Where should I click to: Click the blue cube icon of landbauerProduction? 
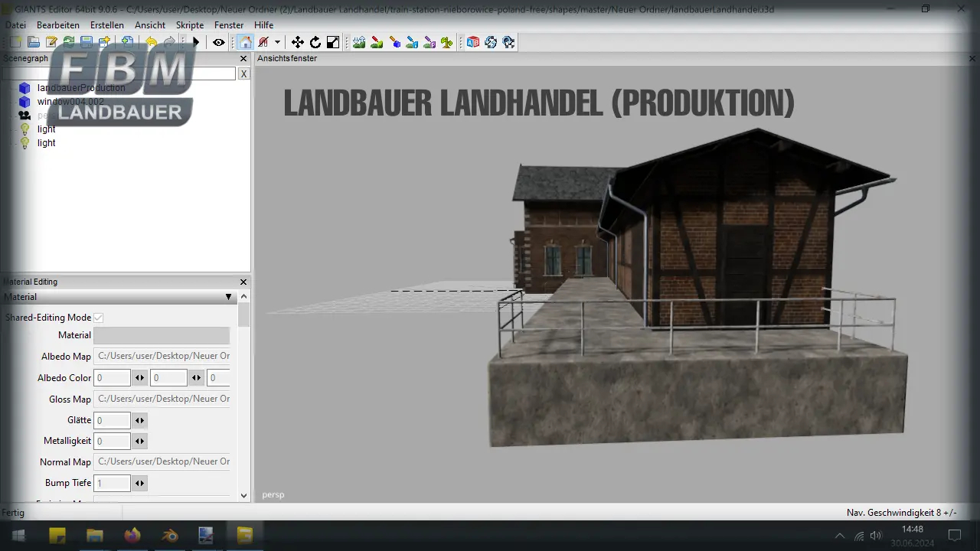click(x=24, y=88)
